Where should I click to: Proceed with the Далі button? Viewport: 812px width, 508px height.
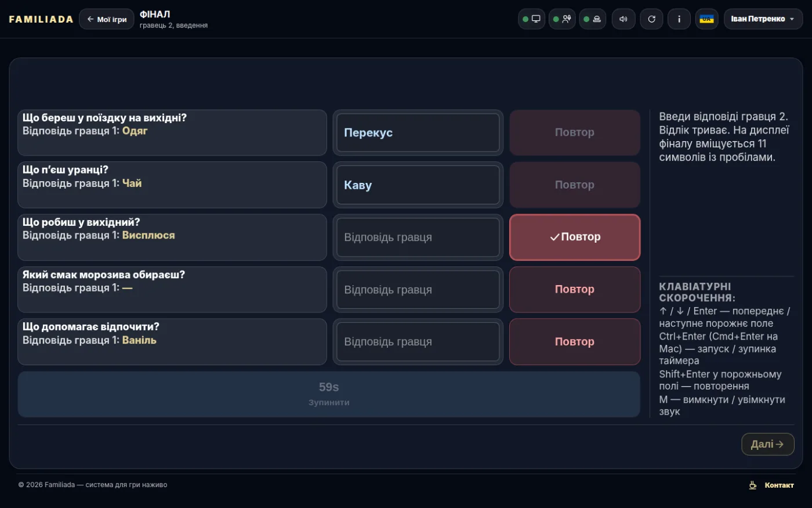pos(767,444)
